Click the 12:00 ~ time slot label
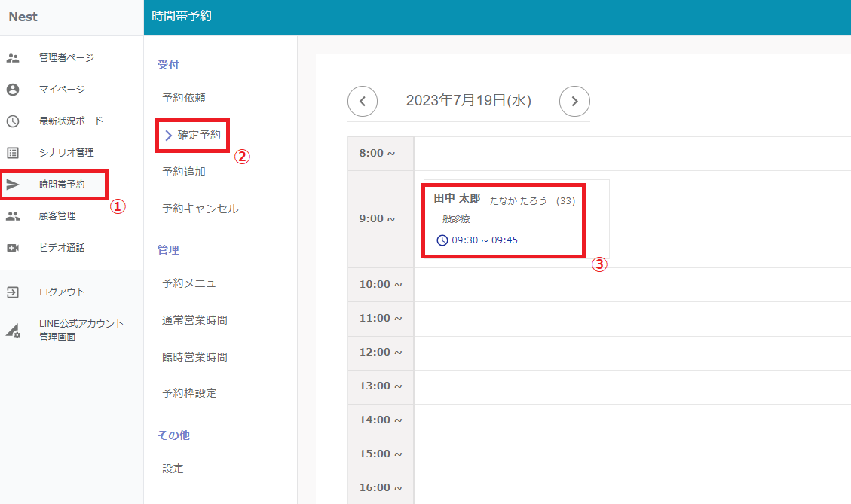The width and height of the screenshot is (851, 504). coord(381,352)
